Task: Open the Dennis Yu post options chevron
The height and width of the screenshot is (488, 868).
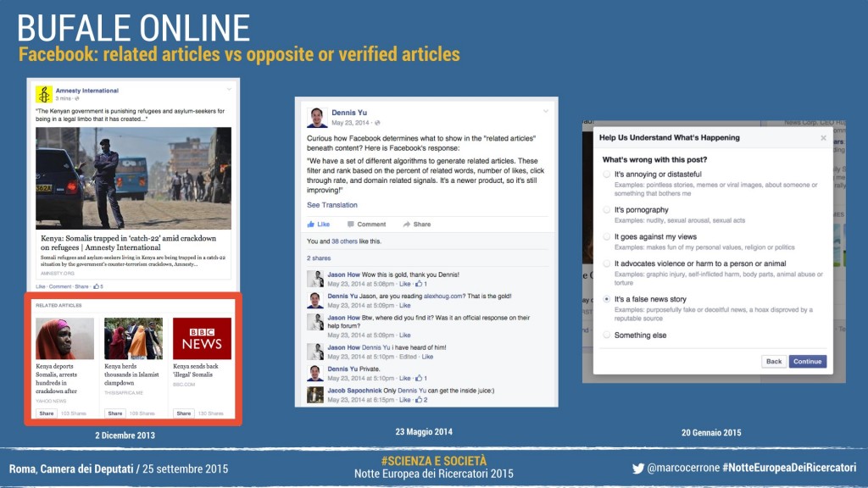Action: (x=545, y=112)
